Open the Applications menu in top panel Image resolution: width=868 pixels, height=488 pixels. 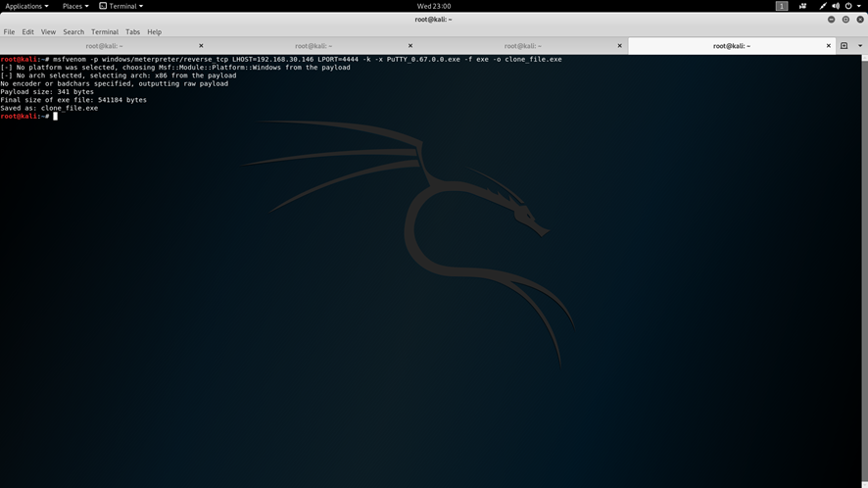click(x=26, y=6)
